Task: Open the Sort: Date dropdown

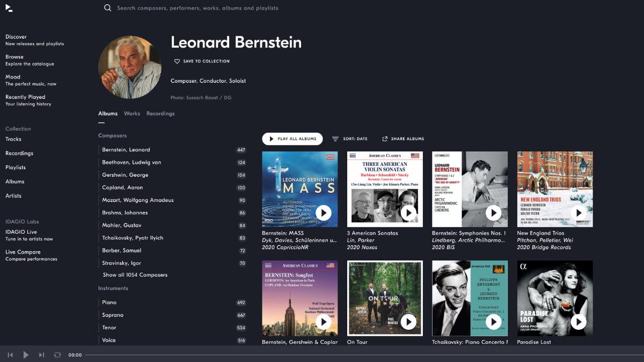Action: click(350, 139)
